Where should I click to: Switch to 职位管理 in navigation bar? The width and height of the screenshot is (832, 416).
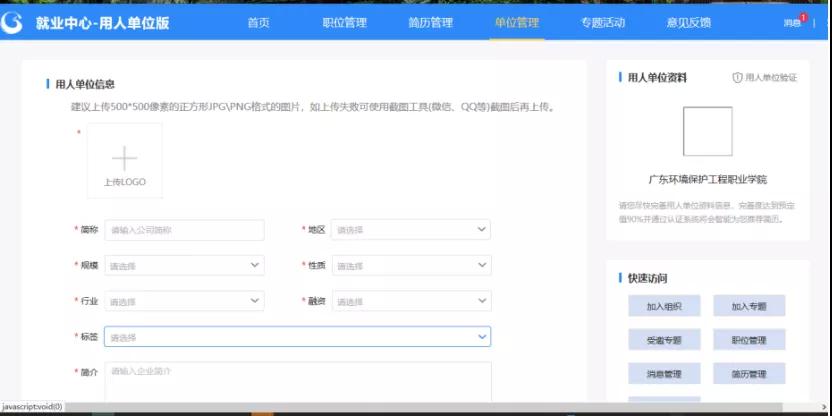(344, 22)
